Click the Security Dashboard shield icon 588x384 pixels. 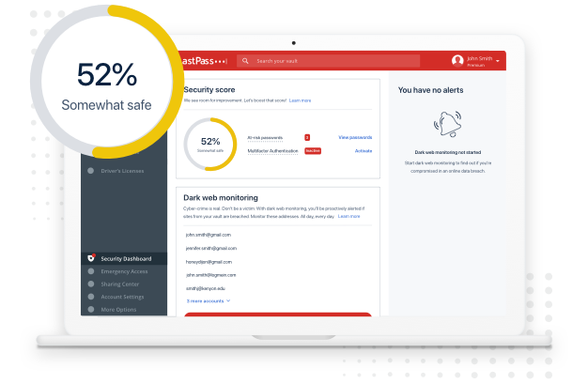pyautogui.click(x=91, y=258)
